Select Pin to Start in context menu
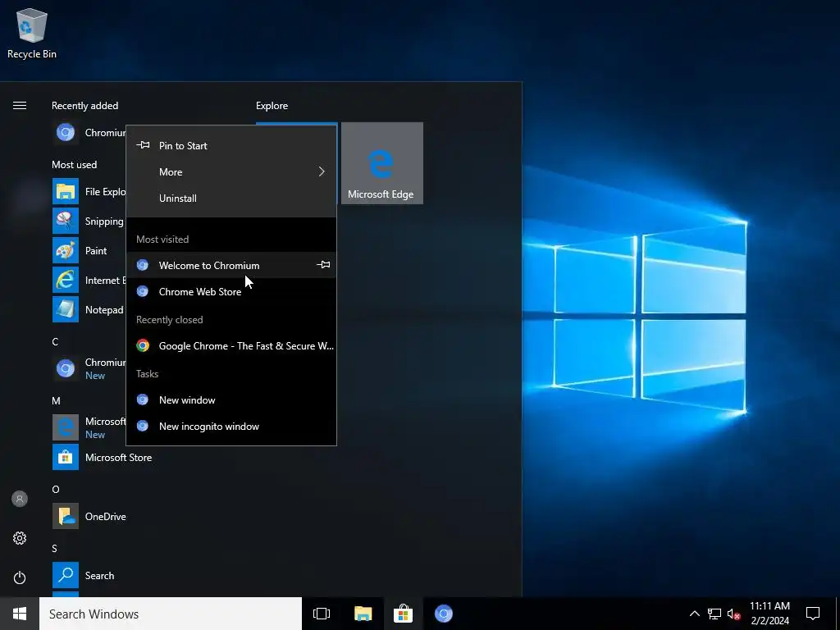Screen dimensions: 840x630 [x=231, y=146]
